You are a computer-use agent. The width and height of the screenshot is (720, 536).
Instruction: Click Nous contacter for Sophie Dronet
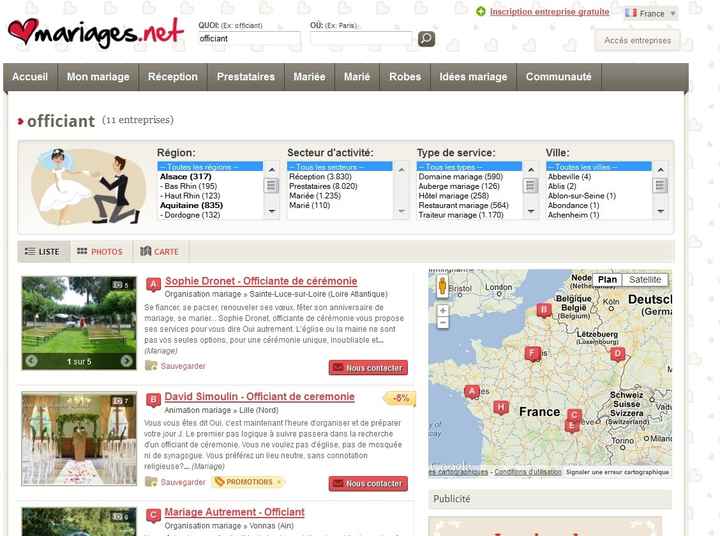point(368,368)
